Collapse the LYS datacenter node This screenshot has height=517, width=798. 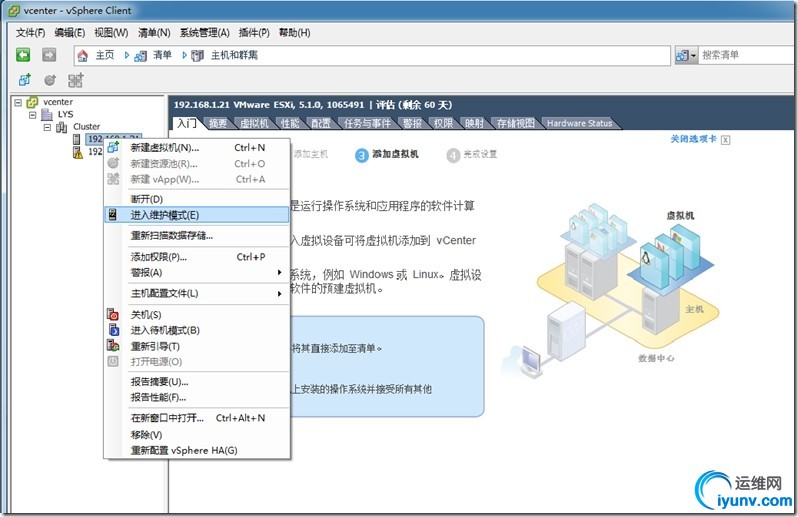coord(33,114)
